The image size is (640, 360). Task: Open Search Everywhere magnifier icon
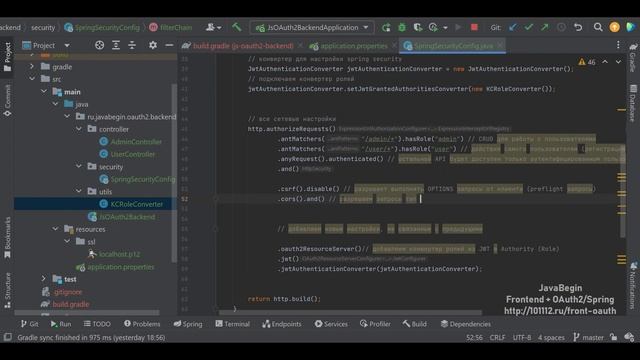598,27
